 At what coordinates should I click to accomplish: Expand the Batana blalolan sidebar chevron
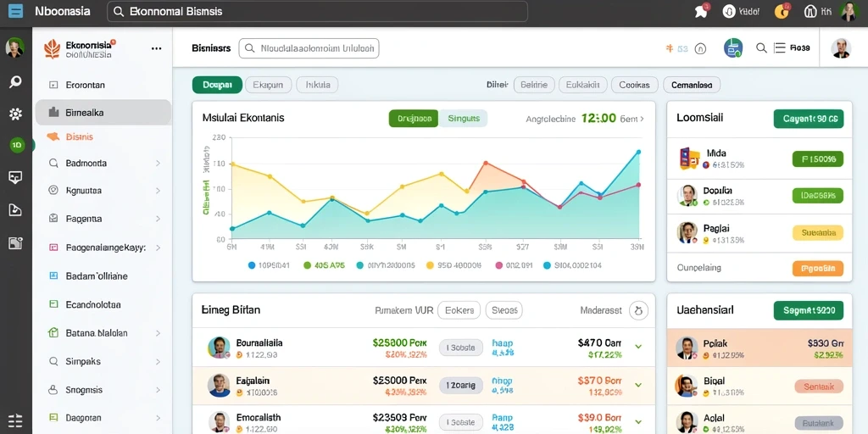point(158,333)
